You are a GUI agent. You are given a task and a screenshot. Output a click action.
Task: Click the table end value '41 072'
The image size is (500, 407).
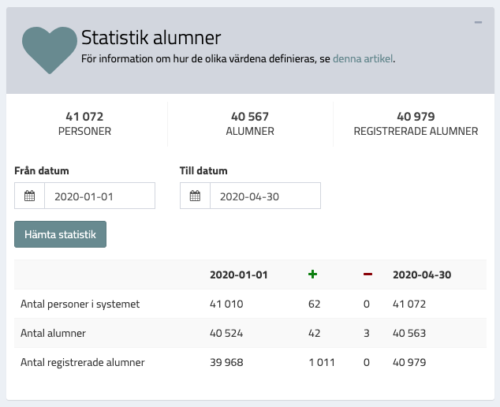pos(409,304)
